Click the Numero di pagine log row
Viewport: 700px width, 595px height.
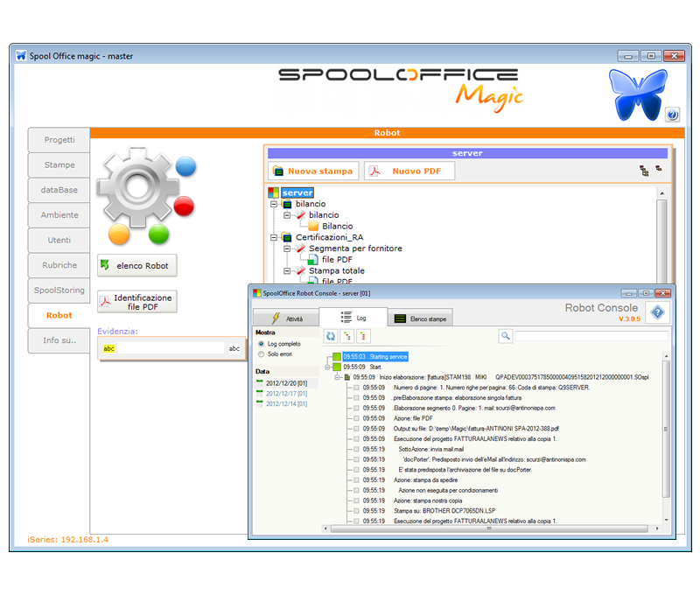(476, 388)
